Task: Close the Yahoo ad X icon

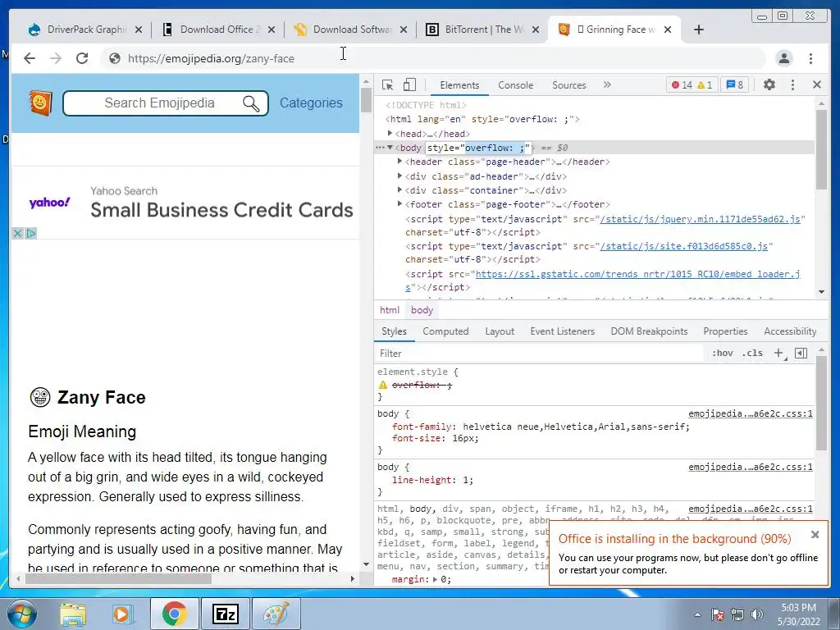Action: coord(18,233)
